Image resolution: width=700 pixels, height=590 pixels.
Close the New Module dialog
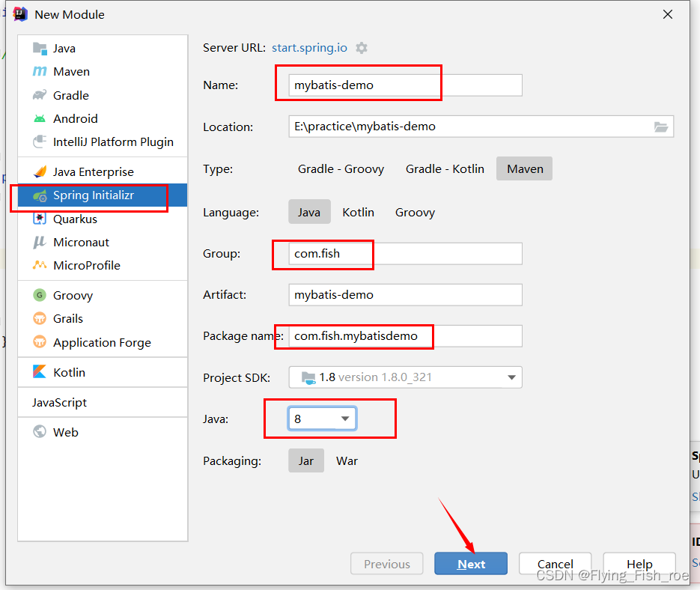(668, 14)
